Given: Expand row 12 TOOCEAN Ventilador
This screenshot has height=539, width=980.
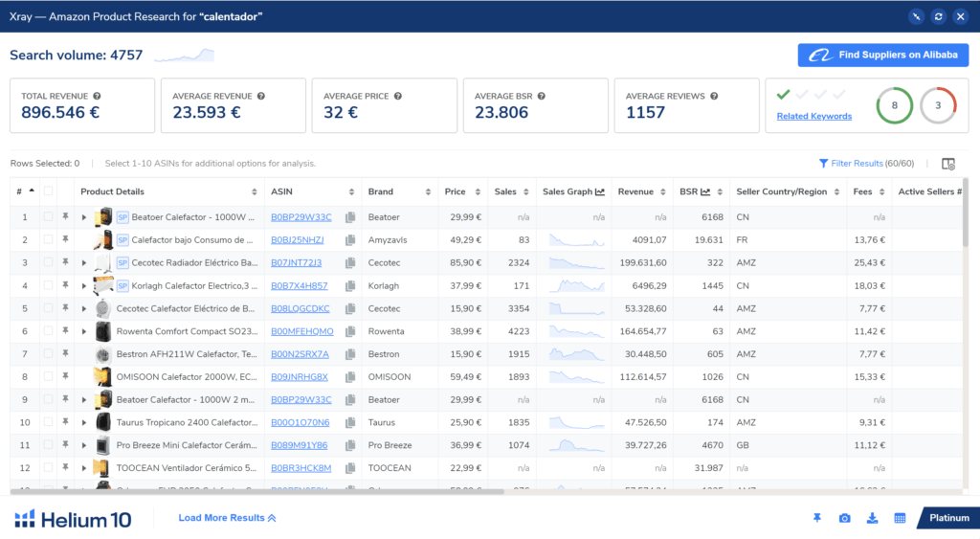Looking at the screenshot, I should click(x=84, y=468).
